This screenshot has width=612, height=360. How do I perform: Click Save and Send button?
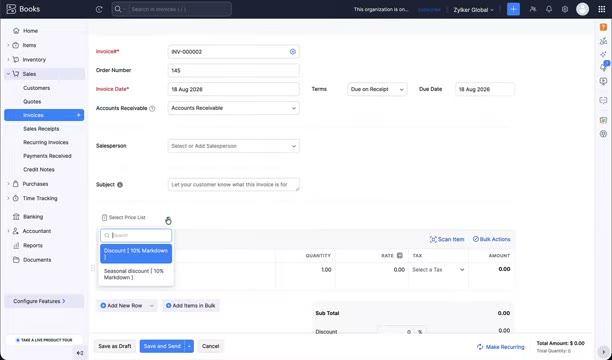point(162,346)
